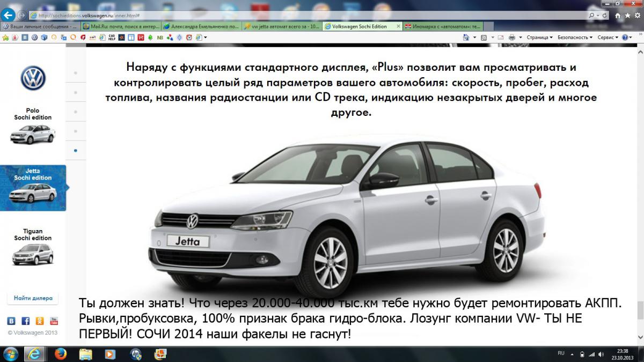
Task: Select the active blue fifth navigation dot
Action: click(x=76, y=151)
